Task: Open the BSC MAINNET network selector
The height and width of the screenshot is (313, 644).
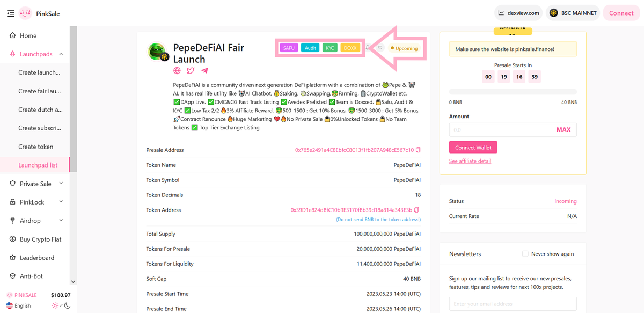Action: pos(573,13)
